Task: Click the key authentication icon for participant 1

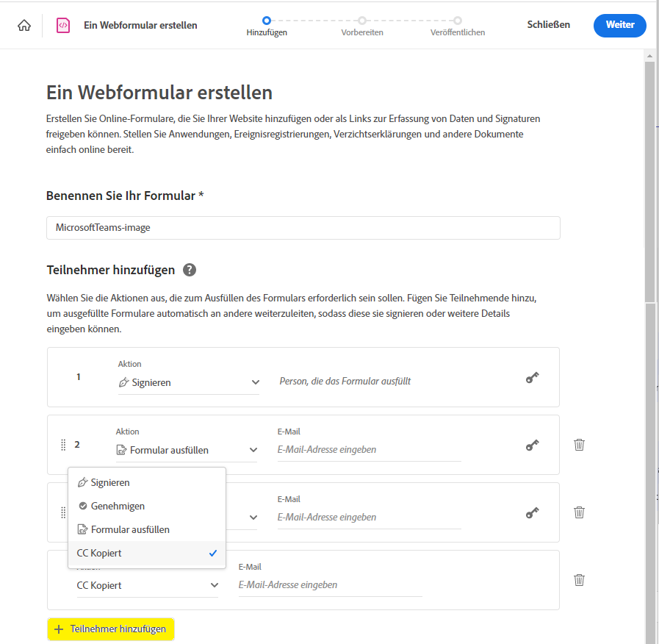Action: 532,377
